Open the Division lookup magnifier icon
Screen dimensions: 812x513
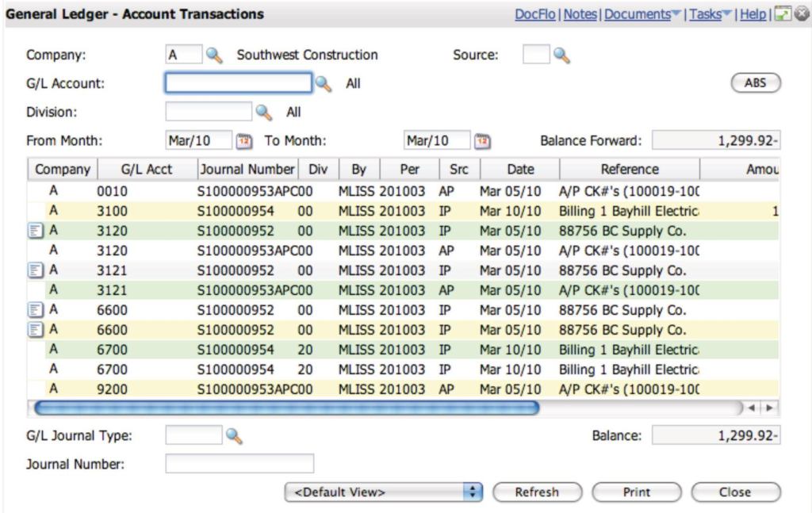[x=263, y=113]
